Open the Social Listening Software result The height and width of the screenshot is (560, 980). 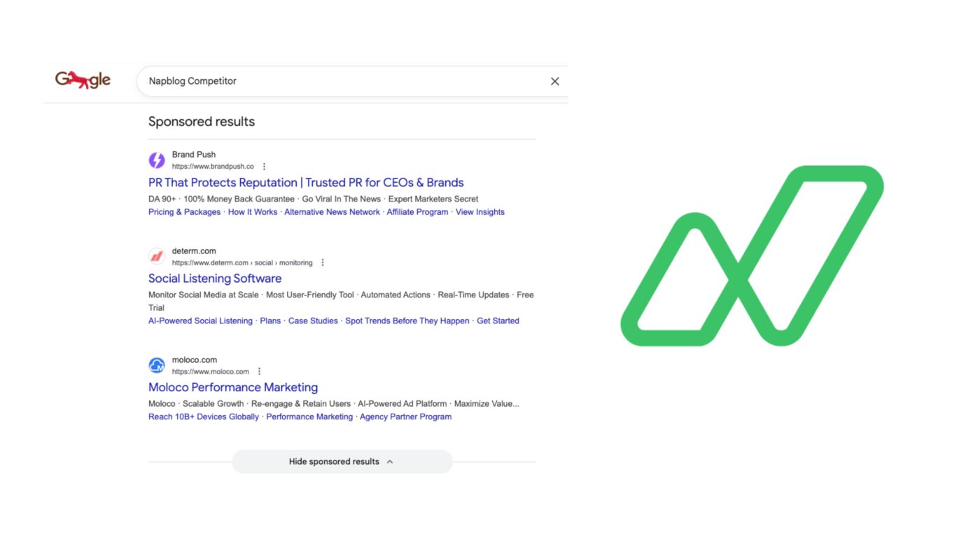[x=214, y=278]
